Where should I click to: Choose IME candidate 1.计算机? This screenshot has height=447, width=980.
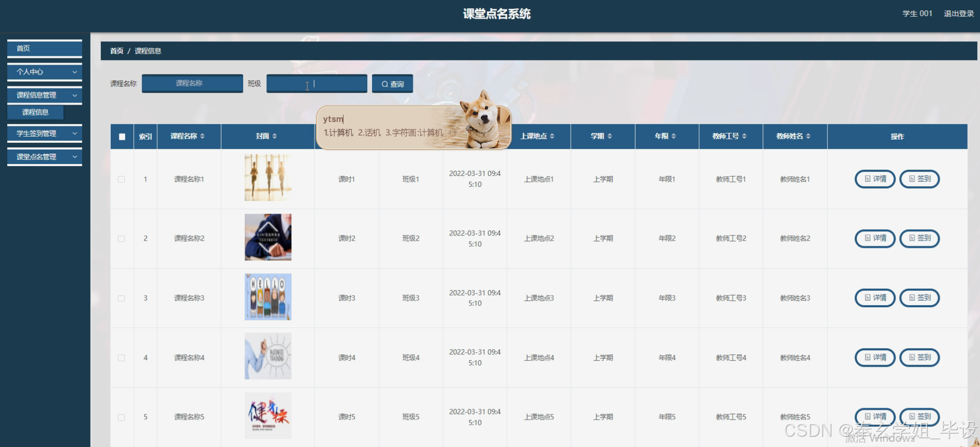pos(338,132)
